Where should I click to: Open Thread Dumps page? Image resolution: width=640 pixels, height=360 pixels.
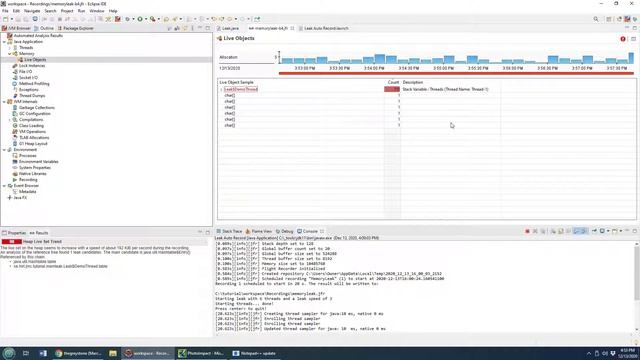(x=32, y=96)
